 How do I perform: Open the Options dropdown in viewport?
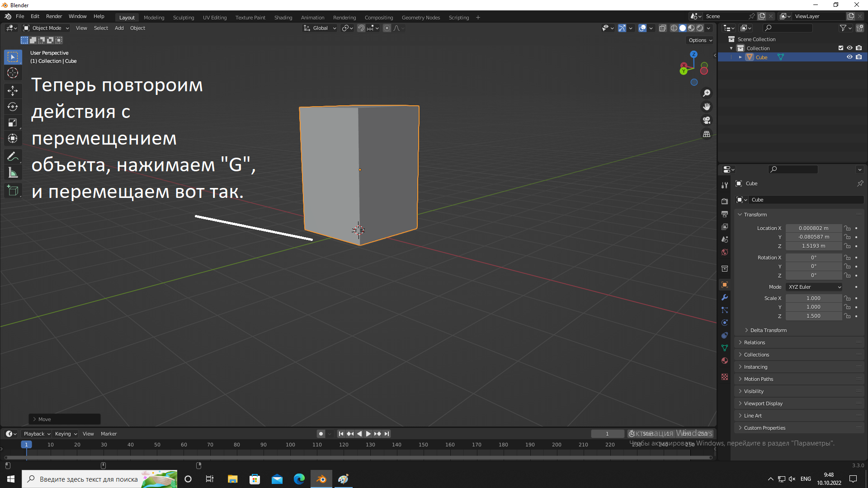[x=700, y=40]
